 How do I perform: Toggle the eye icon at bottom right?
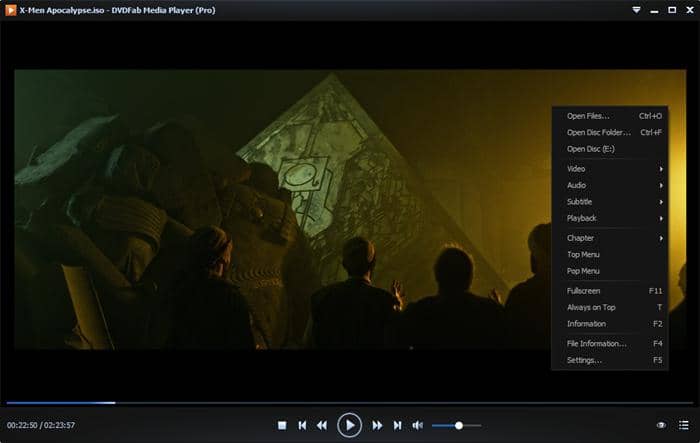coord(661,425)
